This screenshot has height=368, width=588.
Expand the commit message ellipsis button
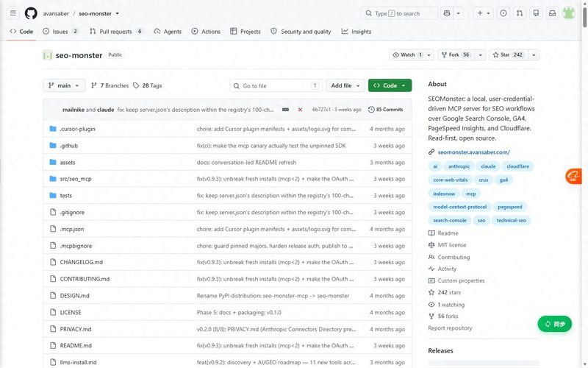pos(285,110)
